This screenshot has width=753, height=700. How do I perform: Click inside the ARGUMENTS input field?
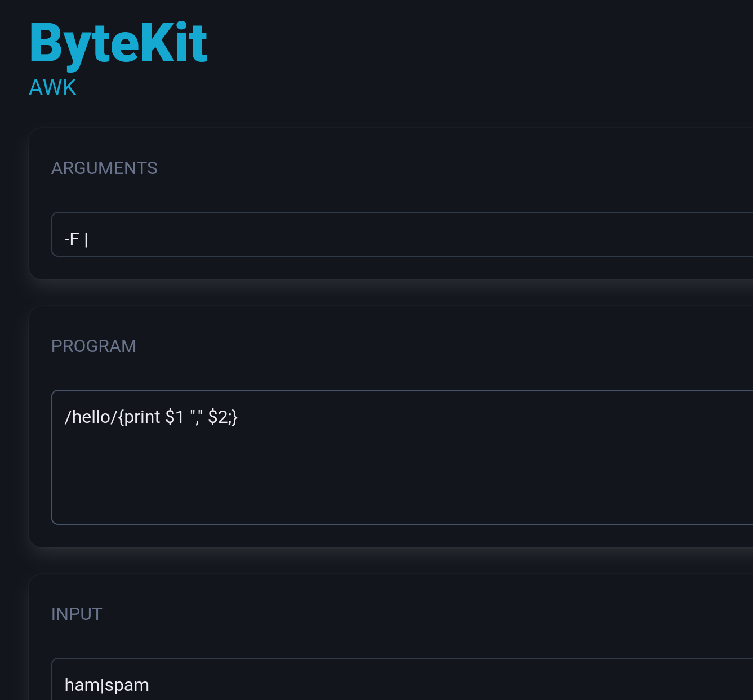pos(282,236)
